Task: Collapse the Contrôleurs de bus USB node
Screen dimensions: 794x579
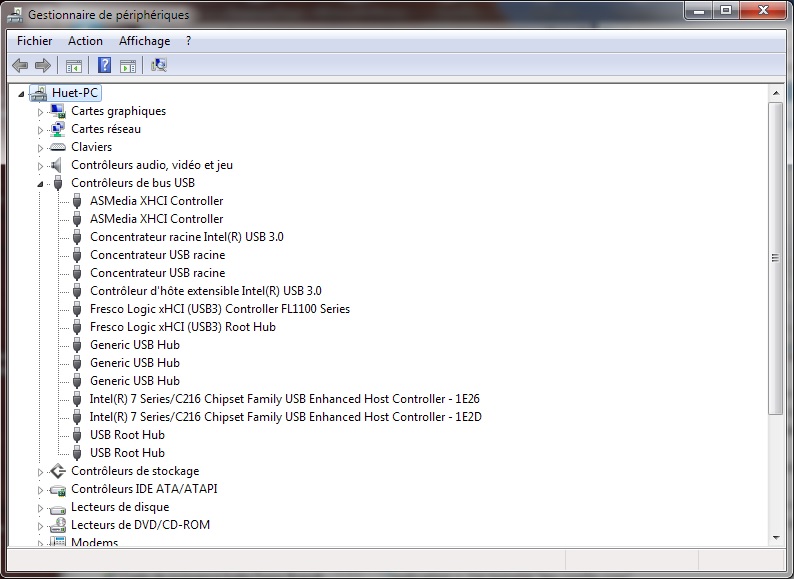Action: pyautogui.click(x=41, y=184)
